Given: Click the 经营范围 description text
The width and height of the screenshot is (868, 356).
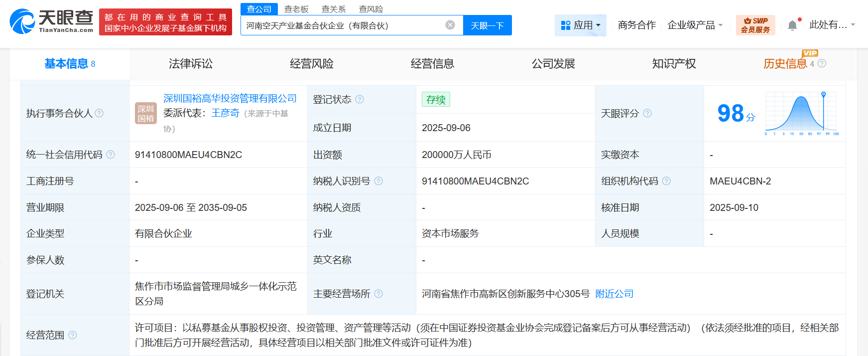Looking at the screenshot, I should (487, 335).
